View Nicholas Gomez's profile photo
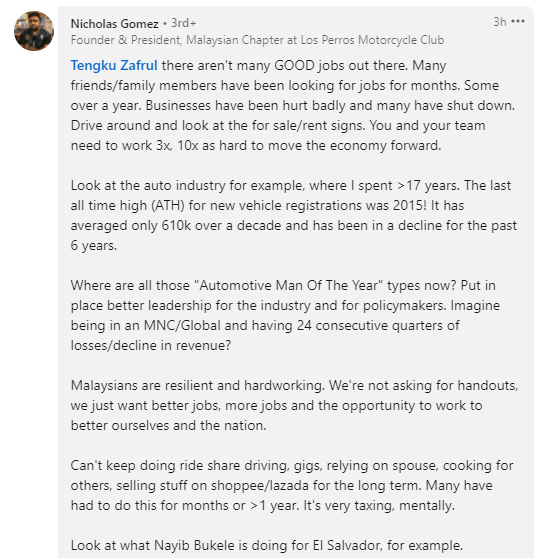This screenshot has width=537, height=558. coord(34,31)
